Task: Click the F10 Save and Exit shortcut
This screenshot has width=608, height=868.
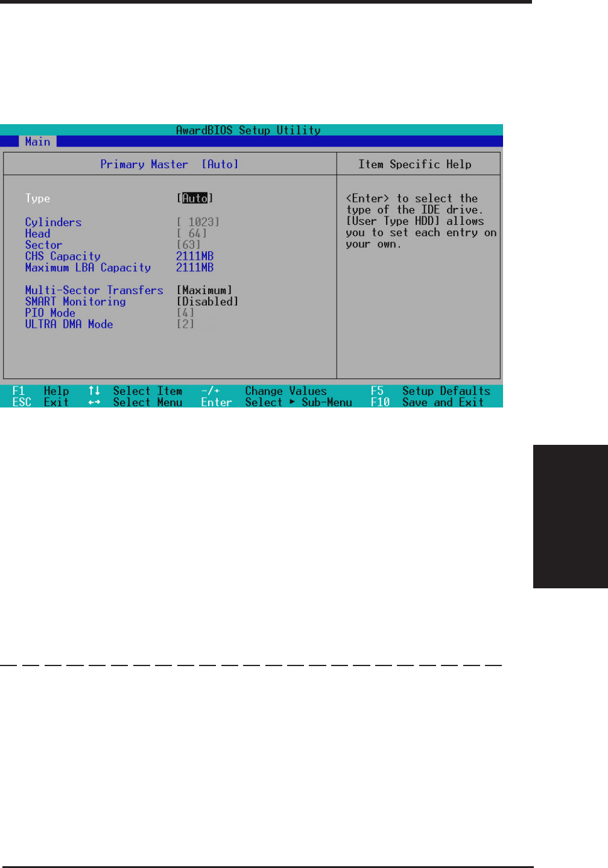Action: tap(428, 402)
